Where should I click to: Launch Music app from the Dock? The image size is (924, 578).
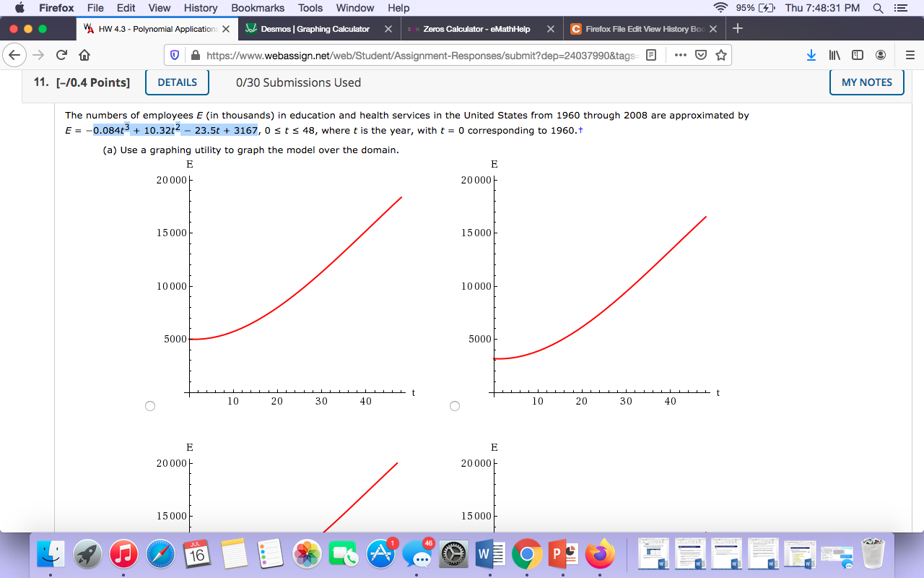click(x=124, y=554)
